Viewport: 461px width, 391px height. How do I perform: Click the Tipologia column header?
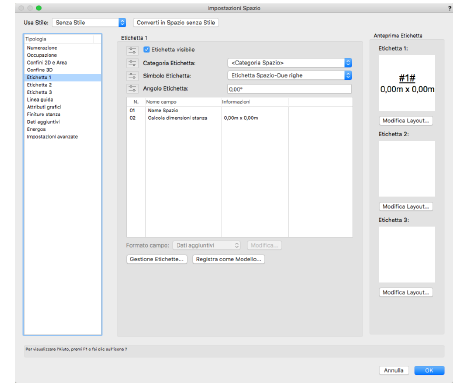tap(59, 39)
